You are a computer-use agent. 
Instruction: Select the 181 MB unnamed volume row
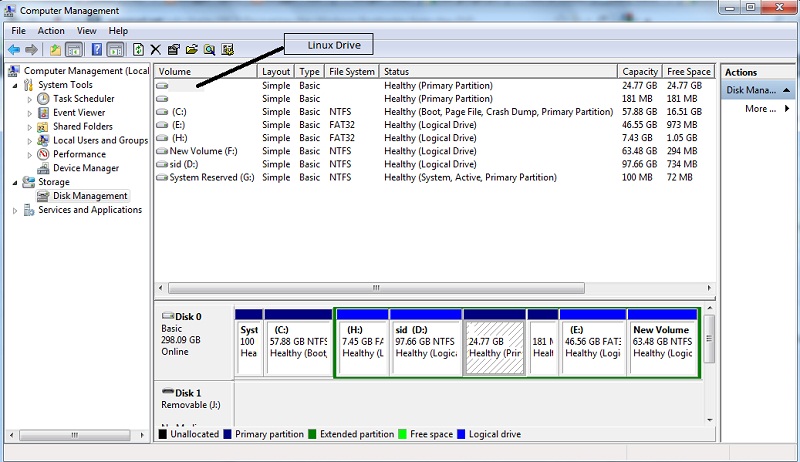pos(434,98)
